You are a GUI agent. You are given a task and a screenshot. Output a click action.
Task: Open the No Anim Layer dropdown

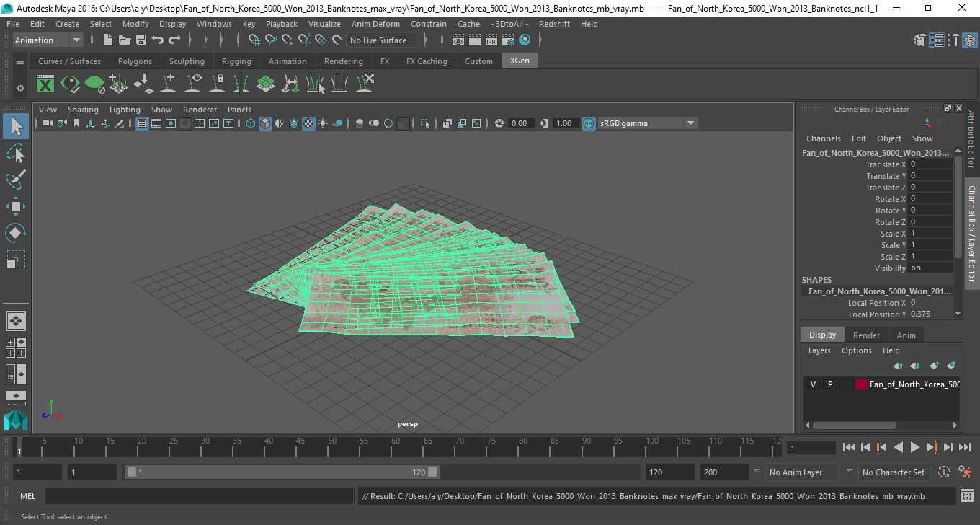pos(802,472)
